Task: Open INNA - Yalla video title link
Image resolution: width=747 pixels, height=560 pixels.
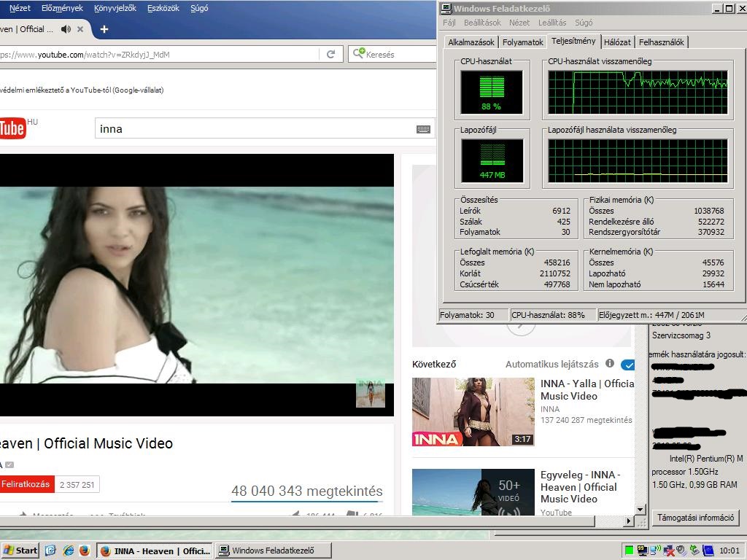Action: pos(587,389)
